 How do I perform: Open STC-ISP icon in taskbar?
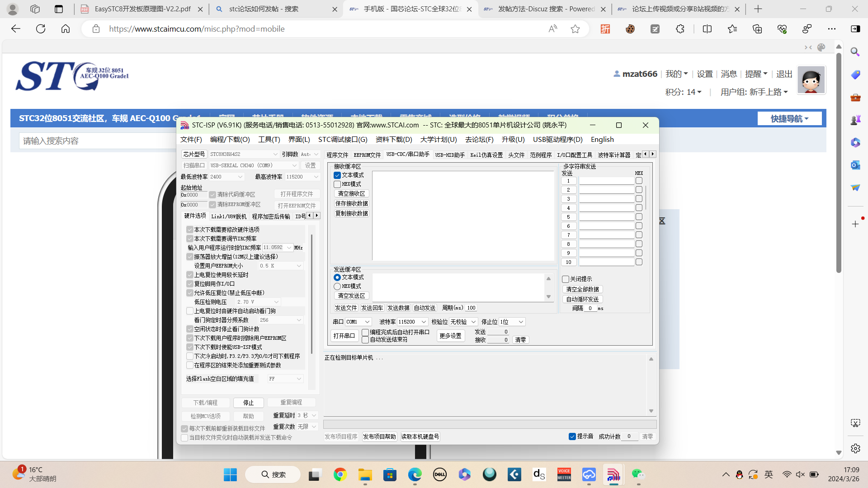pos(613,474)
